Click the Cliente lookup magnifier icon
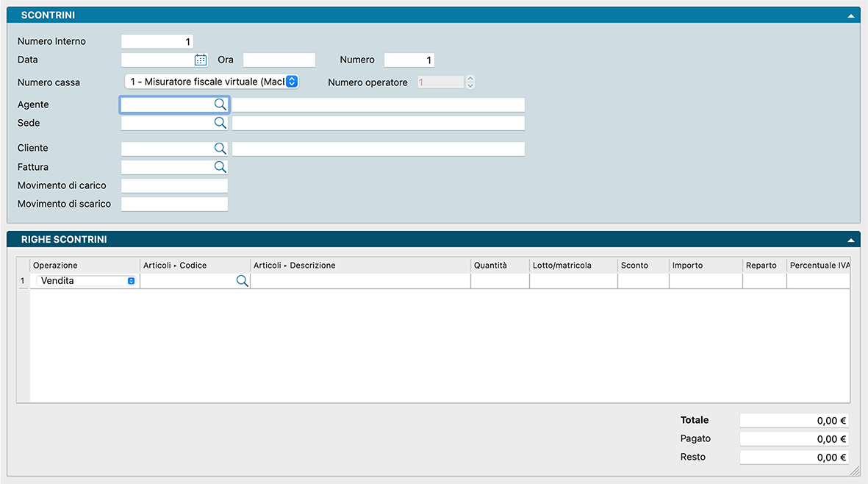 (220, 149)
